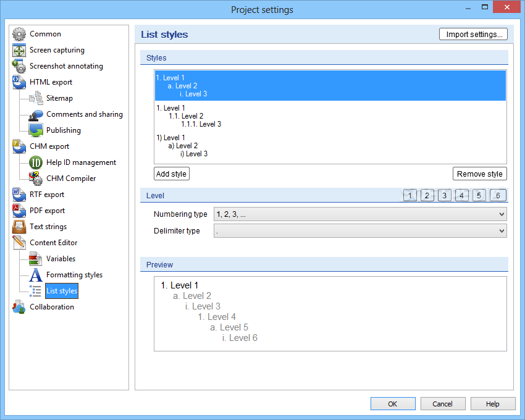Viewport: 525px width, 420px height.
Task: Open CHM Compiler settings
Action: (71, 178)
